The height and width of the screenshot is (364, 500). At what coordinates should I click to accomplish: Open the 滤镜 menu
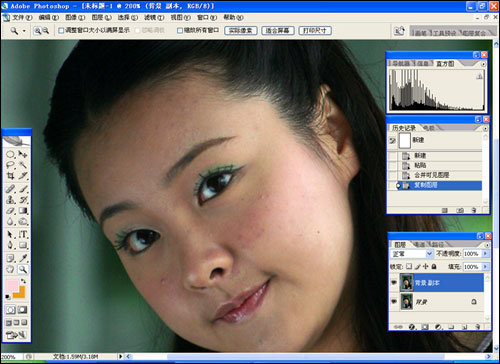pos(154,17)
